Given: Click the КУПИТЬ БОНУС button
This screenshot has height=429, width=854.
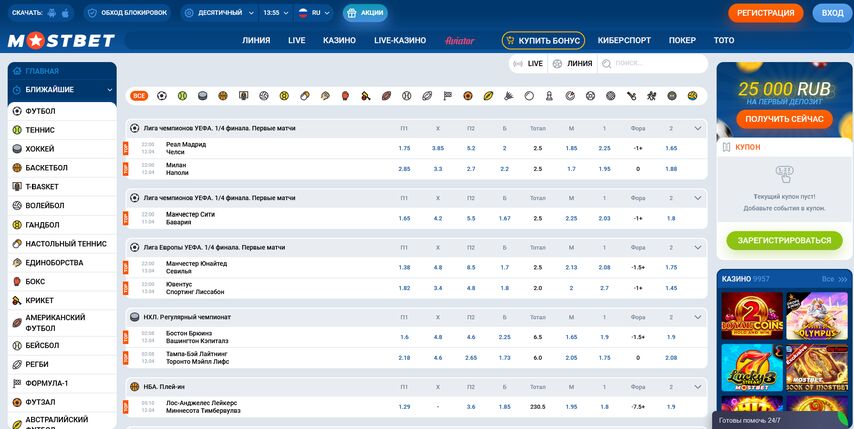Looking at the screenshot, I should pos(544,40).
